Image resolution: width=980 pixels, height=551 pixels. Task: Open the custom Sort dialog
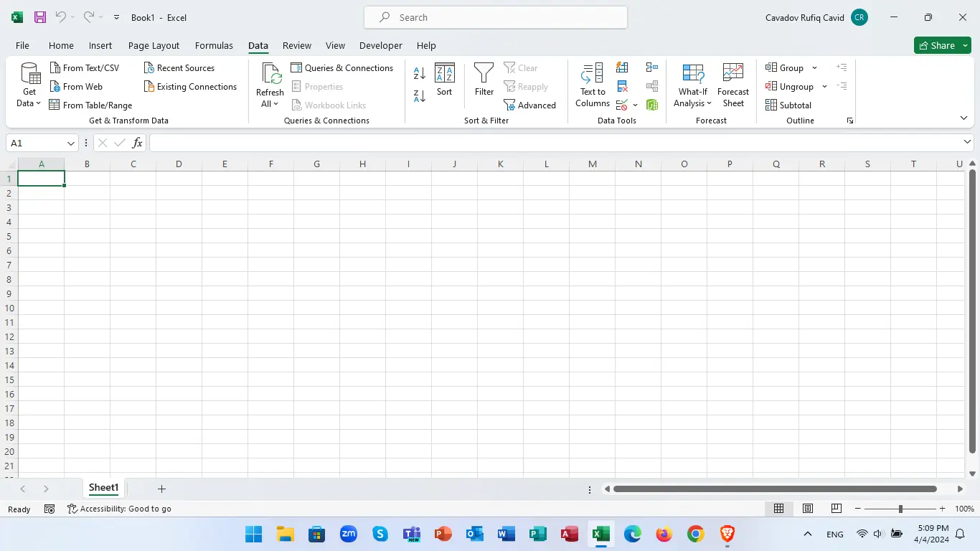tap(445, 80)
